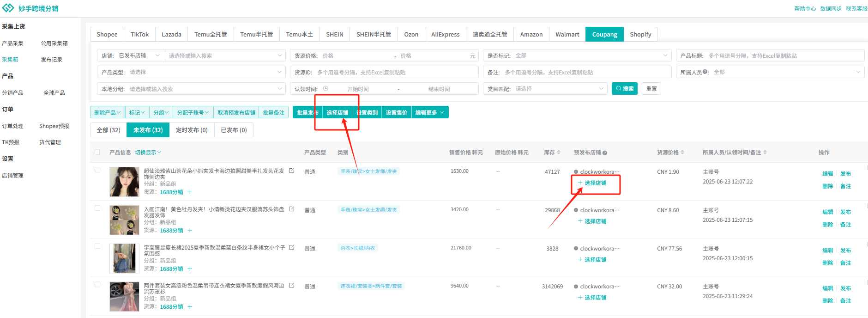868x318 pixels.
Task: Switch to the 定时发布 (0) tab
Action: point(192,130)
